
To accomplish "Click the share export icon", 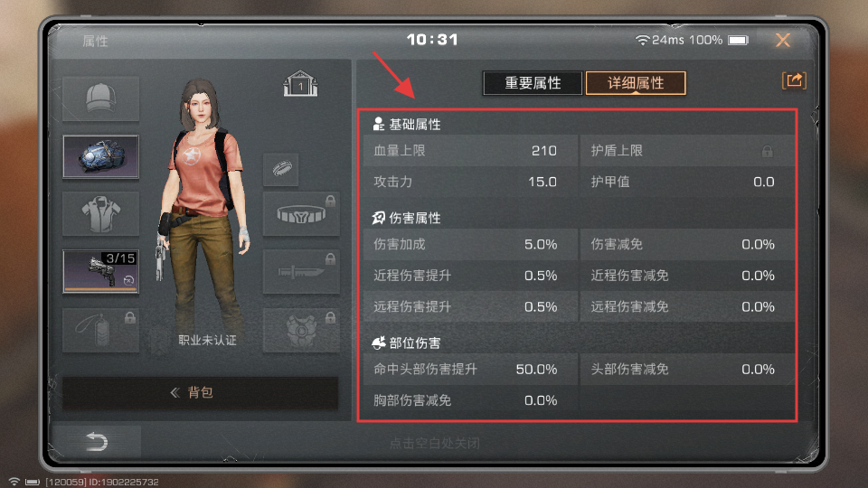I will [x=794, y=80].
